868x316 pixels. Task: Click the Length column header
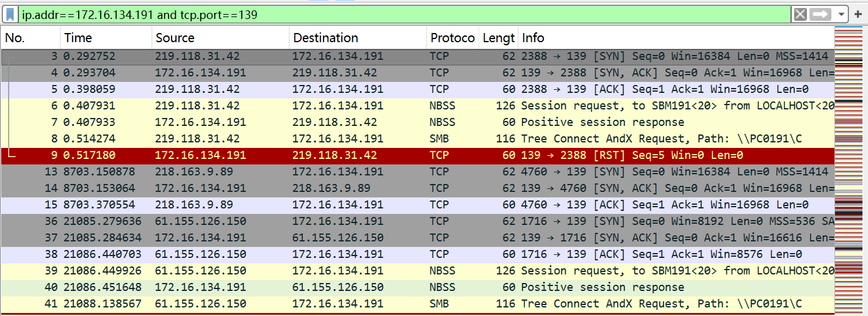coord(499,38)
